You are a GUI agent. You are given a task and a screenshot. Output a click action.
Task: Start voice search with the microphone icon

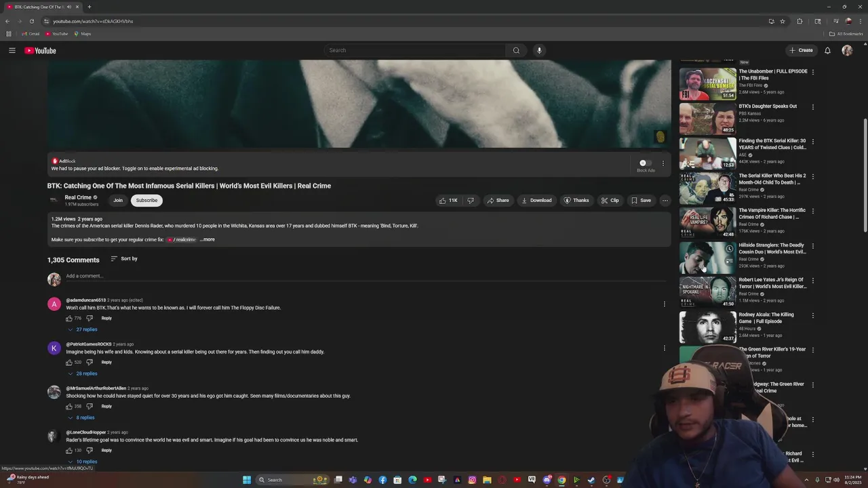[x=539, y=50]
